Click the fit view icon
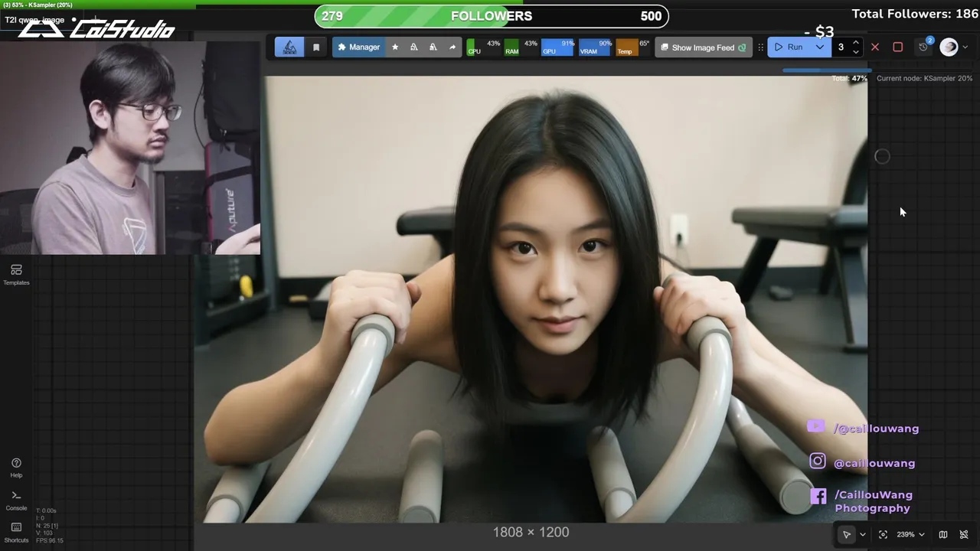 883,534
